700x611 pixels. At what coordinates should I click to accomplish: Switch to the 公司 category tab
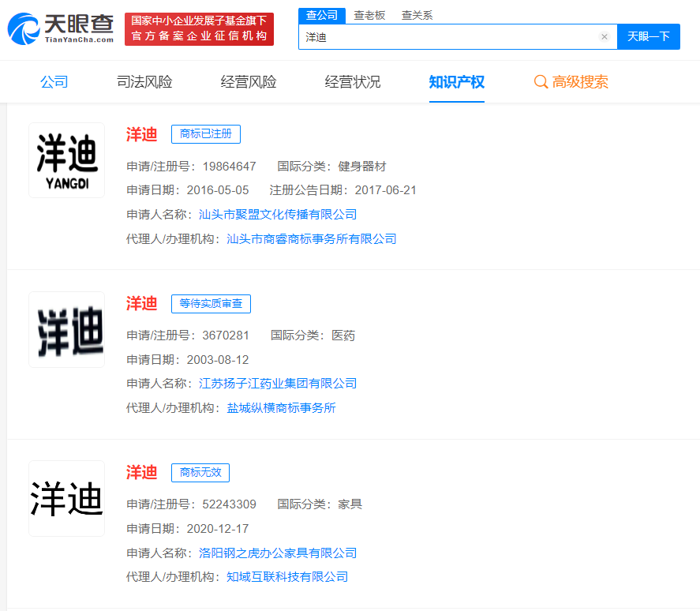pos(54,82)
